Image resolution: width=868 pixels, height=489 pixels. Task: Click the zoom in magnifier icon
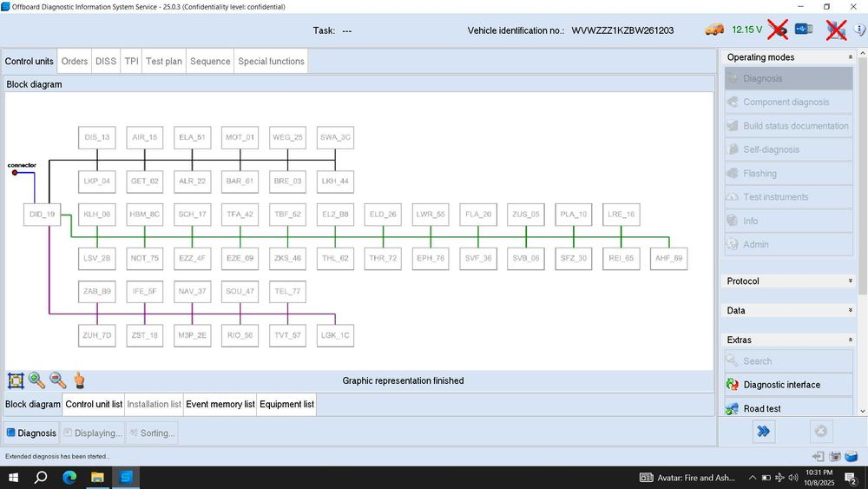click(x=36, y=380)
